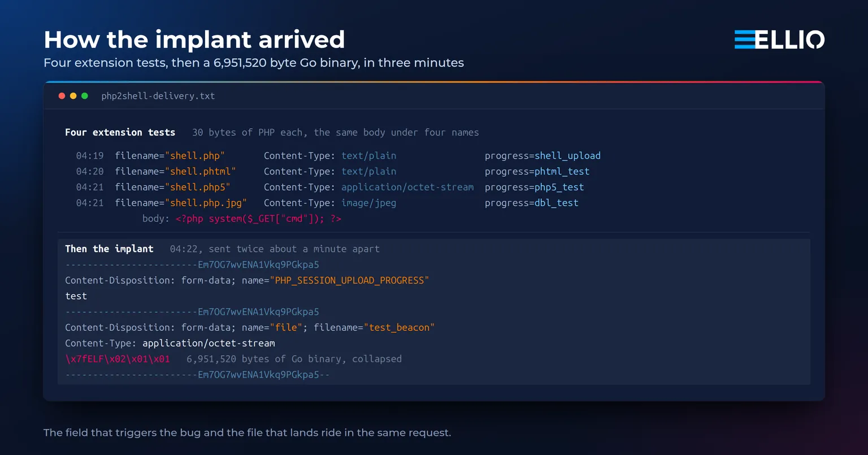868x455 pixels.
Task: Select the "PHP_SESSION_UPLOAD_PROGRESS" field name
Action: click(x=349, y=281)
